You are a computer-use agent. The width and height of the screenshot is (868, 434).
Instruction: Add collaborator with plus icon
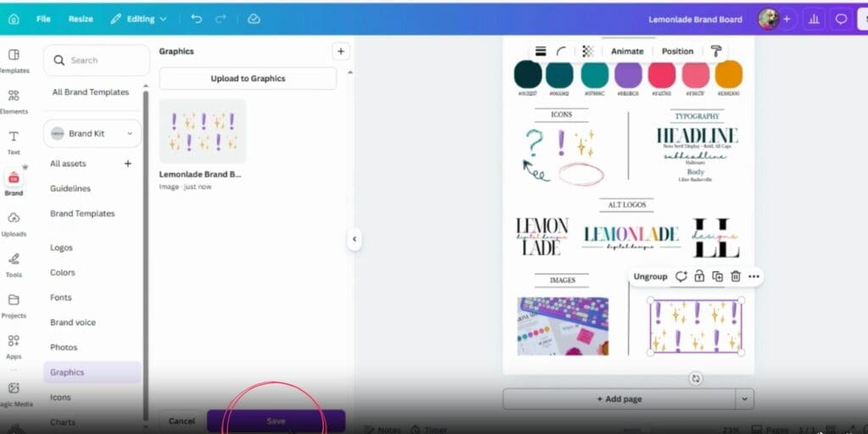pos(787,19)
